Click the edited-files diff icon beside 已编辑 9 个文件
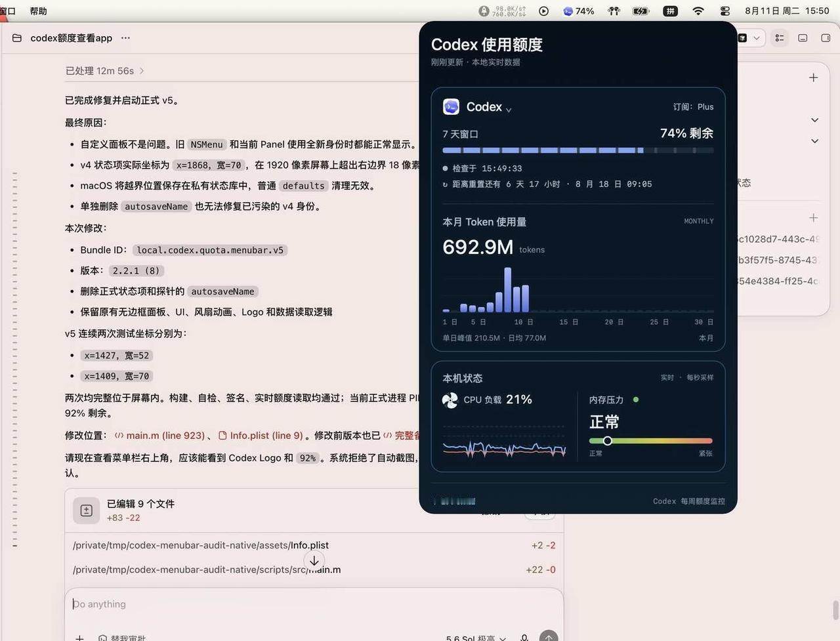Viewport: 840px width, 641px height. click(x=86, y=510)
